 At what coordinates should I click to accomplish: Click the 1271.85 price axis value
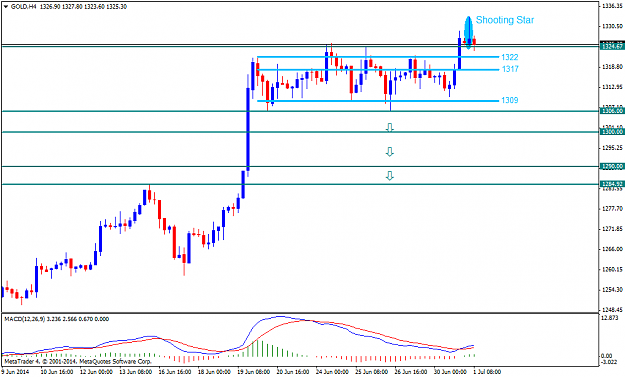click(x=613, y=229)
